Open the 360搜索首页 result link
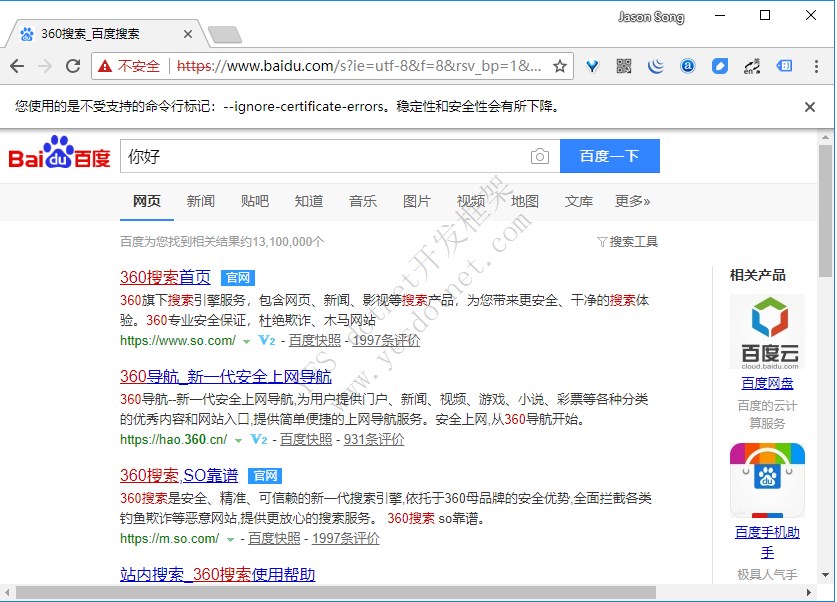 [x=165, y=278]
